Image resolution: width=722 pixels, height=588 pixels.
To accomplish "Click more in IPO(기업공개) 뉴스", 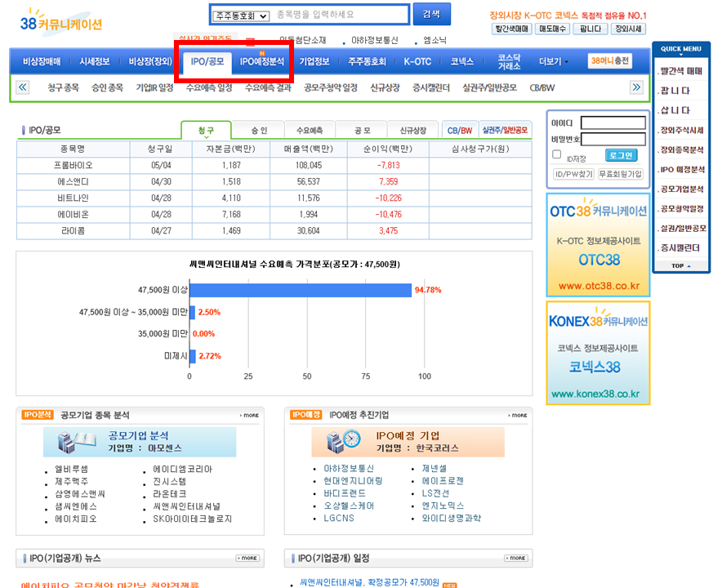I will pyautogui.click(x=248, y=558).
